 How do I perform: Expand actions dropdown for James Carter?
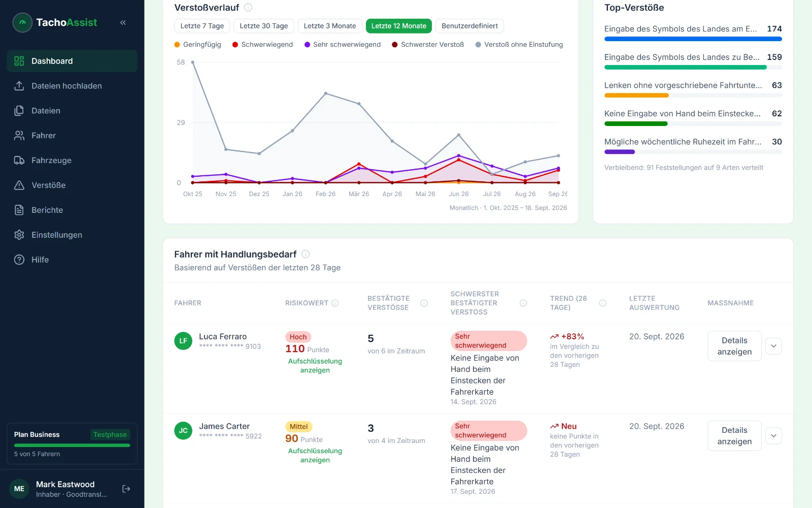coord(773,436)
